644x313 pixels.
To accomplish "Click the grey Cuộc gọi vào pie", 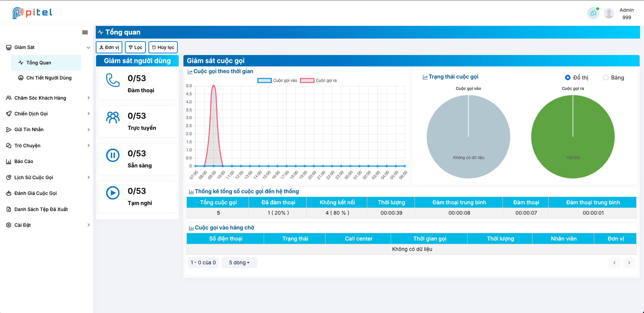I will (x=468, y=137).
